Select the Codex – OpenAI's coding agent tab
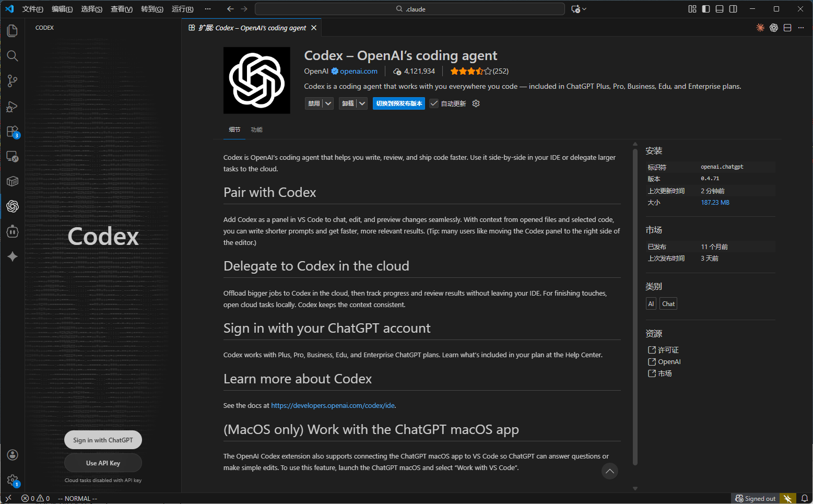 coord(252,28)
